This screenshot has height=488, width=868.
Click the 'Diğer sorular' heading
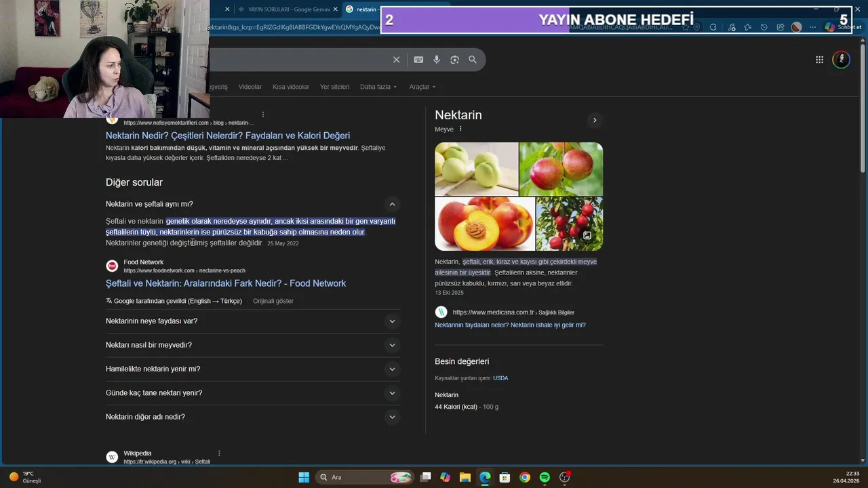pos(134,182)
